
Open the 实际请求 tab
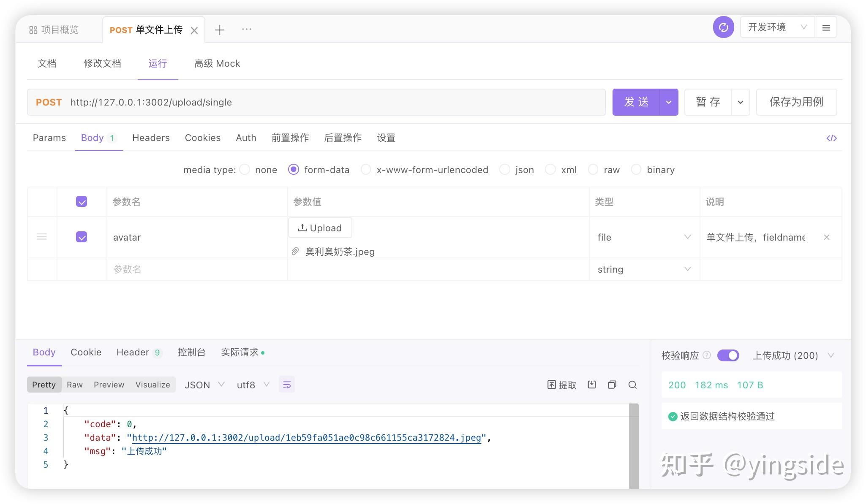[x=242, y=352]
